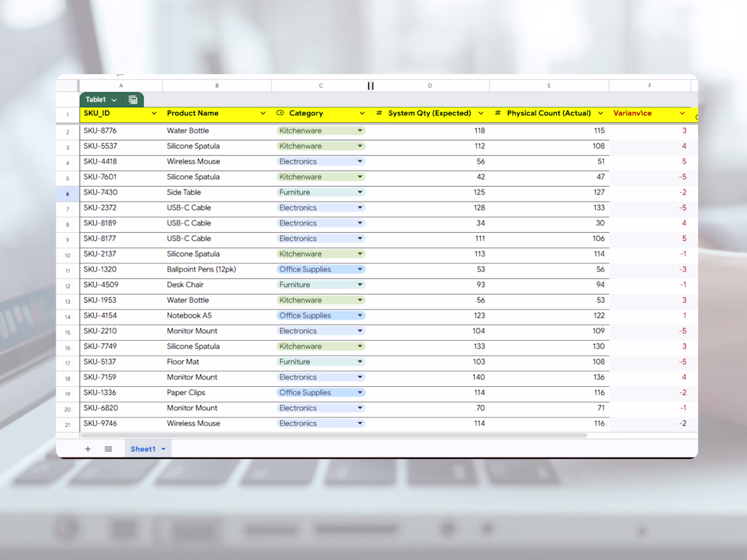Open the all sheets list icon
Screen dimensions: 747x560
pyautogui.click(x=109, y=449)
